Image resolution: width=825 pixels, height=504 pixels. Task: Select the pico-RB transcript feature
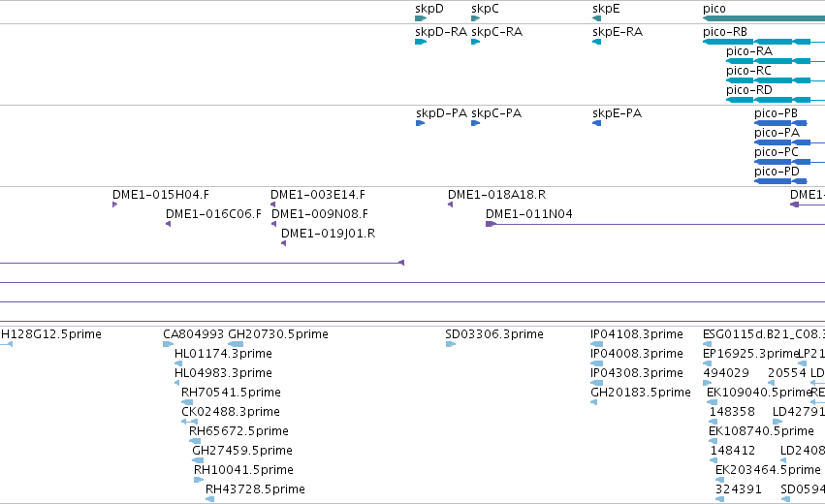[x=764, y=42]
